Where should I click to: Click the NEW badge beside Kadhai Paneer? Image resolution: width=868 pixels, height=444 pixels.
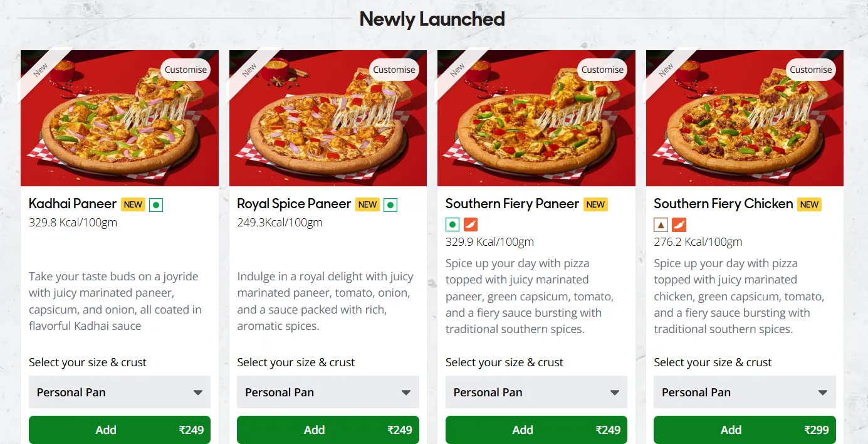[133, 204]
